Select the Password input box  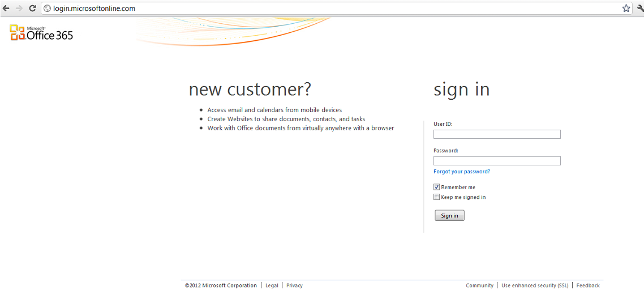coord(497,161)
